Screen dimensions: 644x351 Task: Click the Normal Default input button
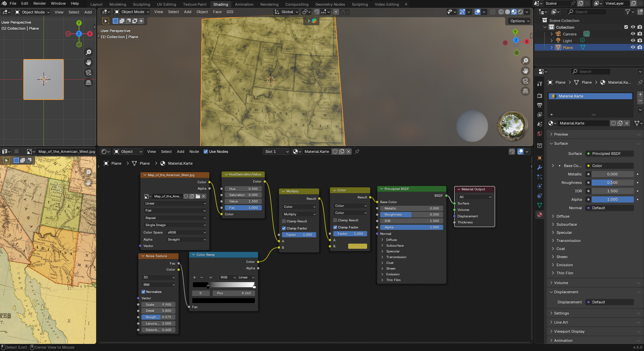(610, 208)
